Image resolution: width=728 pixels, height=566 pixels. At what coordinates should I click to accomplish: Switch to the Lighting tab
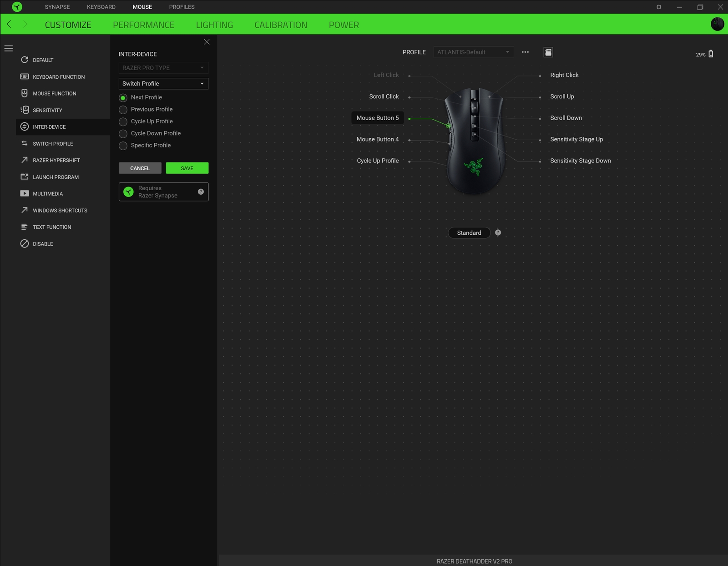click(x=214, y=25)
